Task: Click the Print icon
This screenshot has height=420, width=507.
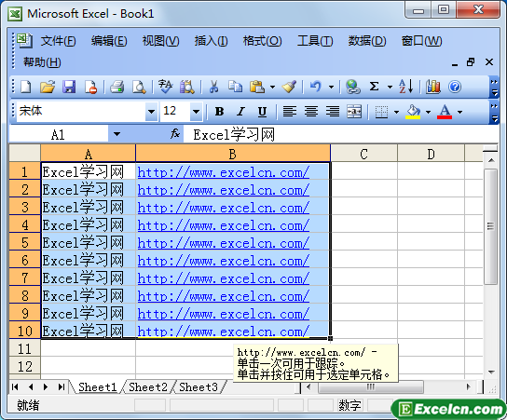Action: (116, 87)
